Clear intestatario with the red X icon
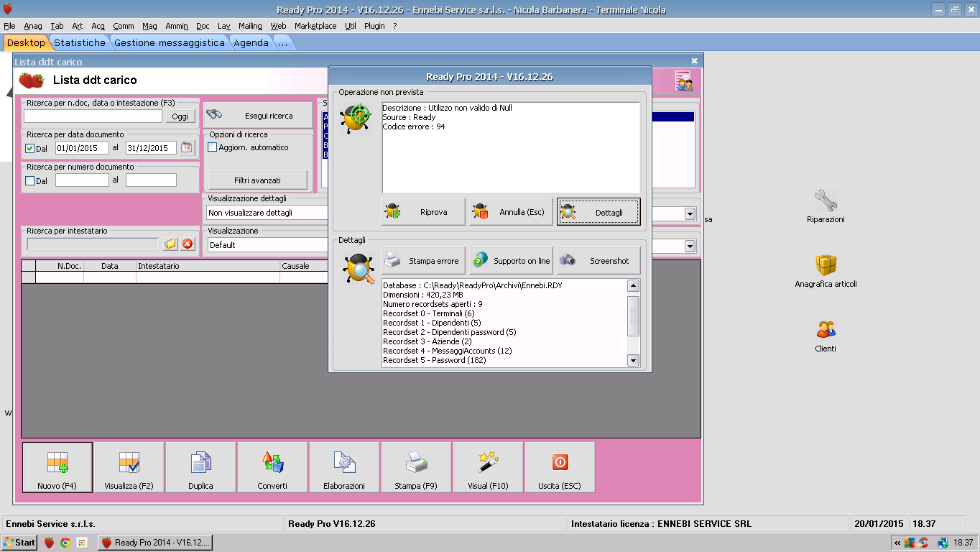This screenshot has width=980, height=552. (x=188, y=244)
